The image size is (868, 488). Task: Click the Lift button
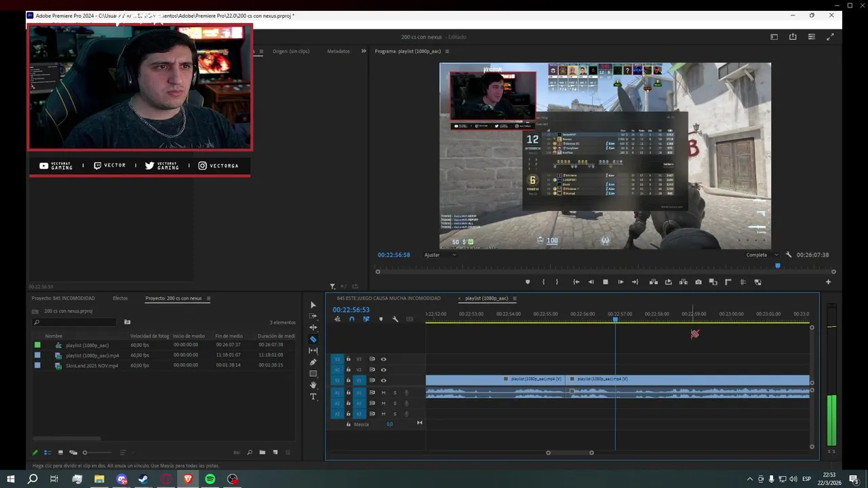click(x=654, y=282)
